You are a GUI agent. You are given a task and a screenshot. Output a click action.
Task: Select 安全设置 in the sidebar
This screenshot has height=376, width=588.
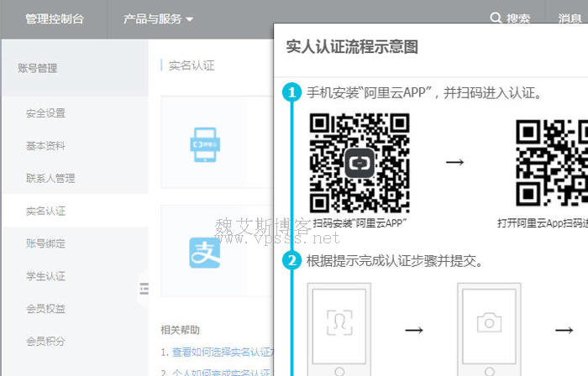45,113
